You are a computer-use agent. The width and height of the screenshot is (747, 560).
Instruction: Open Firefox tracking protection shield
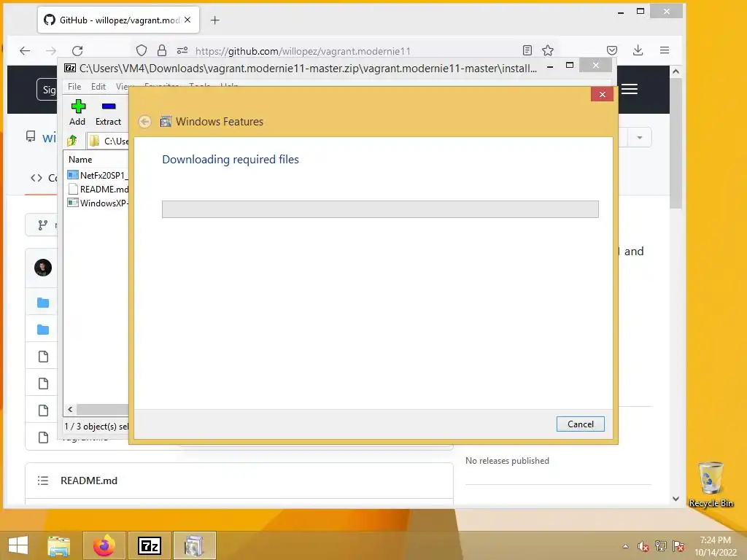[142, 50]
